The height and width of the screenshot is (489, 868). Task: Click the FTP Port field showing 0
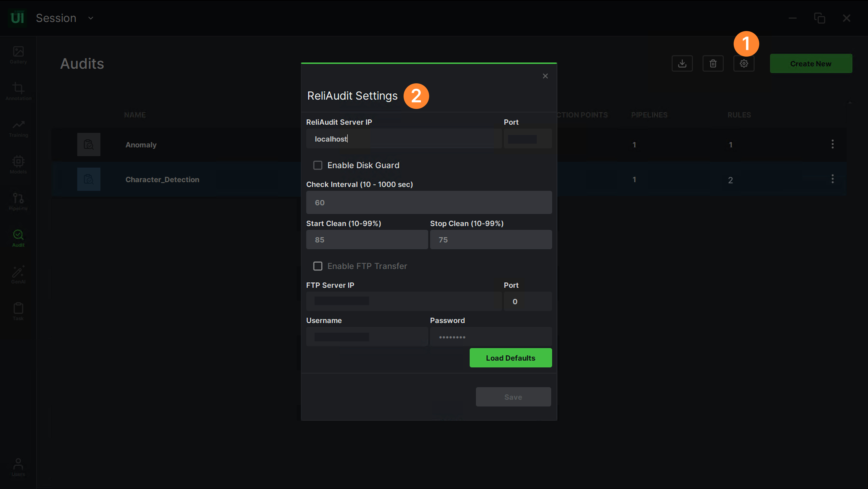coord(528,301)
